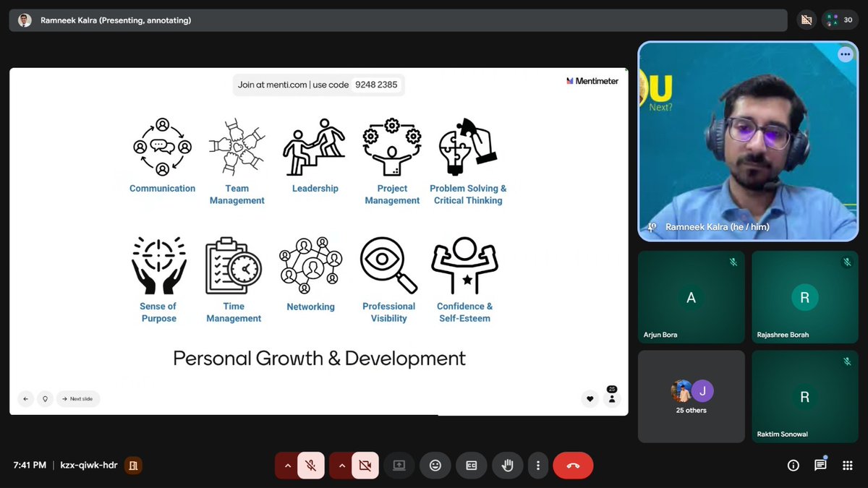Select Arjun Bora participant tile
Screen dimensions: 868x488
[691, 296]
